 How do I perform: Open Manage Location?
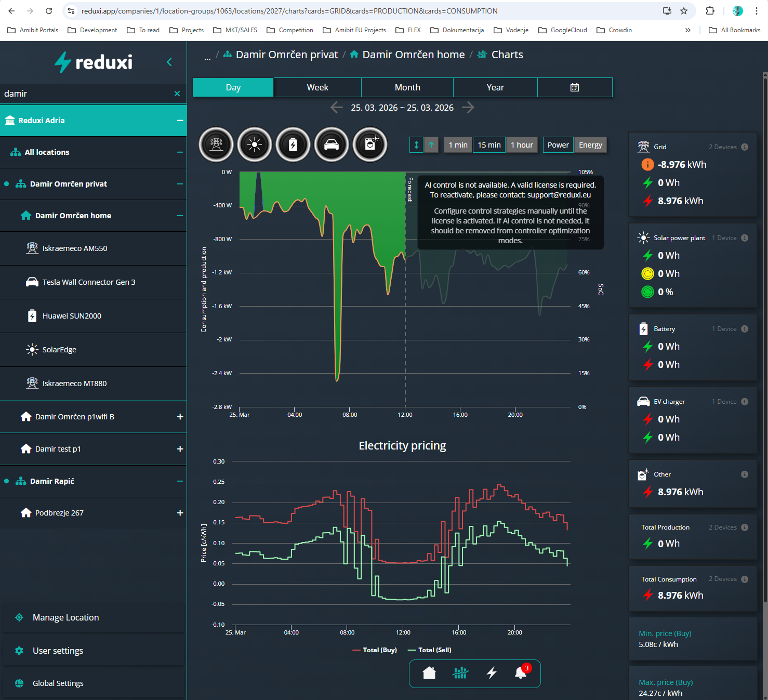pyautogui.click(x=93, y=617)
